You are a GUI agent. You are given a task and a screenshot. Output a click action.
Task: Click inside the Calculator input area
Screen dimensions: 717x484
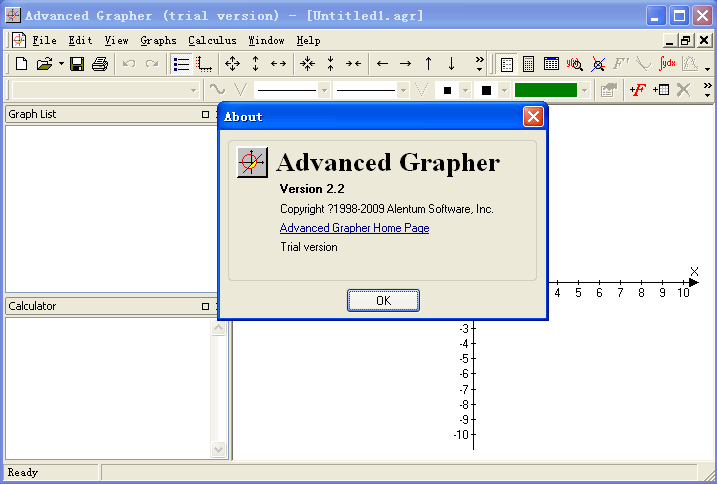pyautogui.click(x=108, y=388)
